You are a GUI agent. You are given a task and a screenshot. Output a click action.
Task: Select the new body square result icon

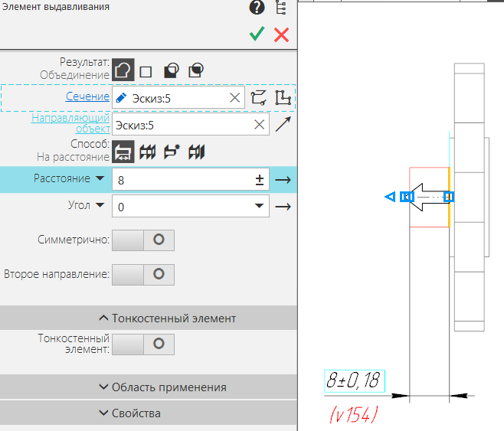point(146,72)
